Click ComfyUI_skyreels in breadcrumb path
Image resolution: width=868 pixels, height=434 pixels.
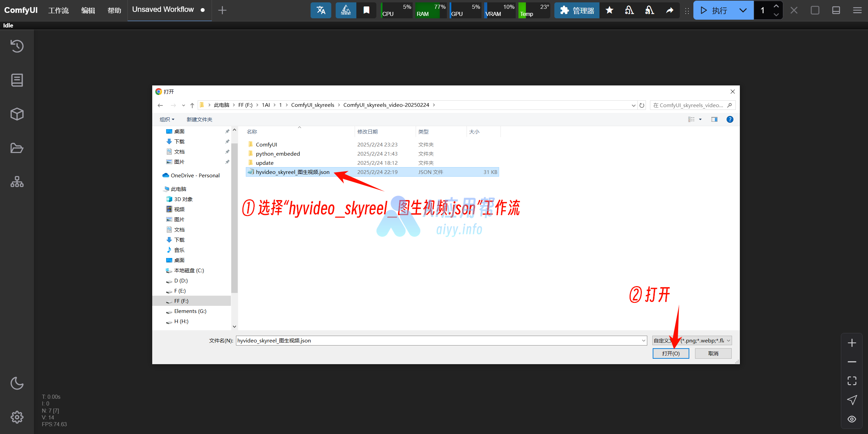pos(313,105)
